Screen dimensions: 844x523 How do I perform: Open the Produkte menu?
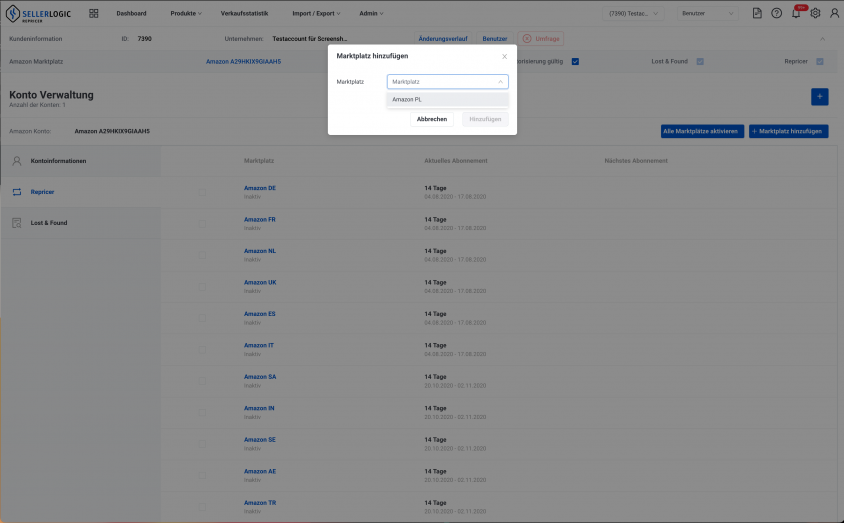186,13
